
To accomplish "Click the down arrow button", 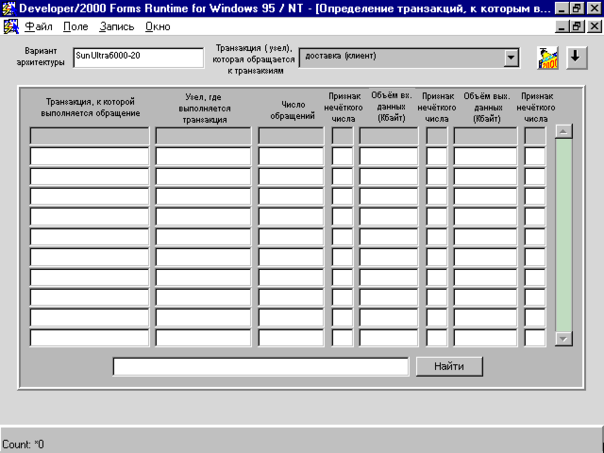I will (576, 58).
